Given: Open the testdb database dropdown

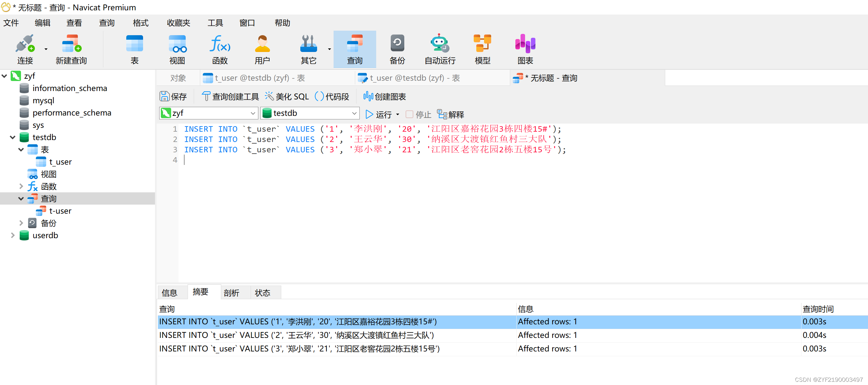Looking at the screenshot, I should pos(354,114).
